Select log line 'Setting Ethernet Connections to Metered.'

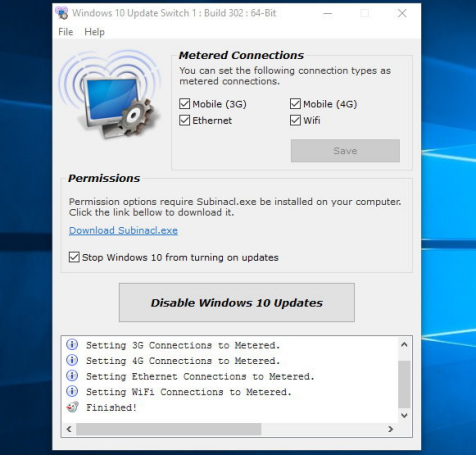pos(200,376)
